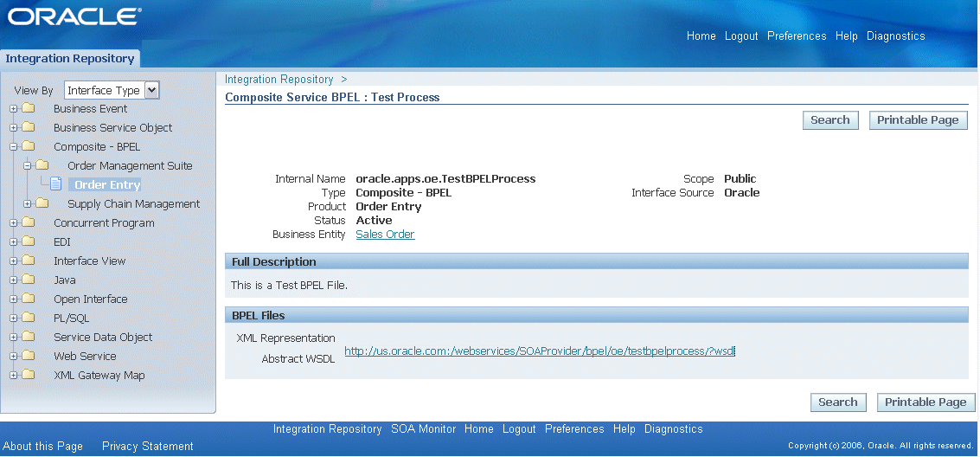Click the Order Entry document icon

55,183
